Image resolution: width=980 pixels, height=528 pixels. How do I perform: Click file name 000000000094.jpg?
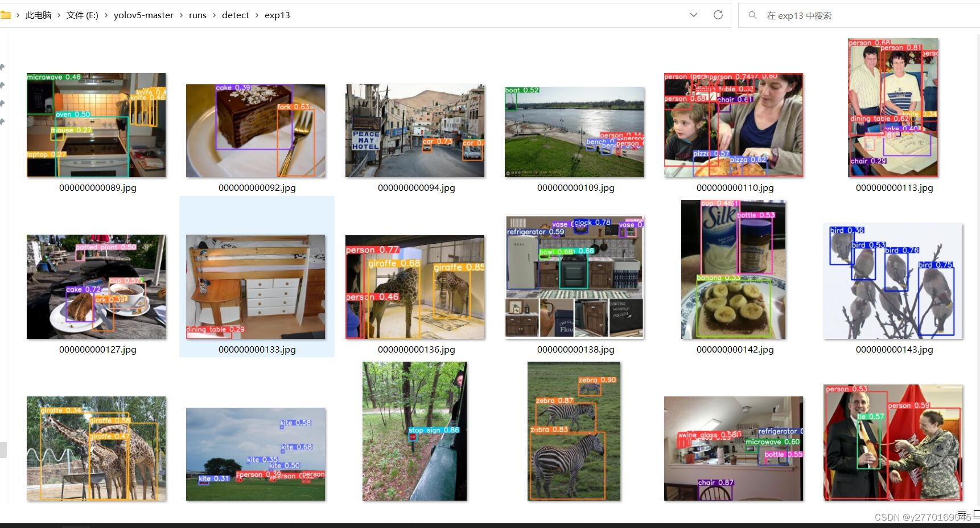click(417, 188)
